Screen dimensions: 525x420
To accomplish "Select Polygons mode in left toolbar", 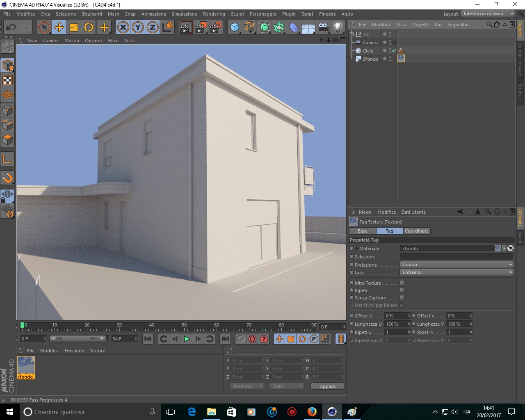I will (x=8, y=140).
